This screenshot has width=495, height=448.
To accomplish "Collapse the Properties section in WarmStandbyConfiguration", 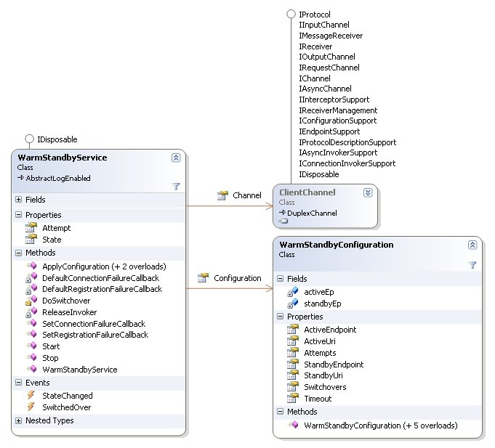I will tap(281, 317).
